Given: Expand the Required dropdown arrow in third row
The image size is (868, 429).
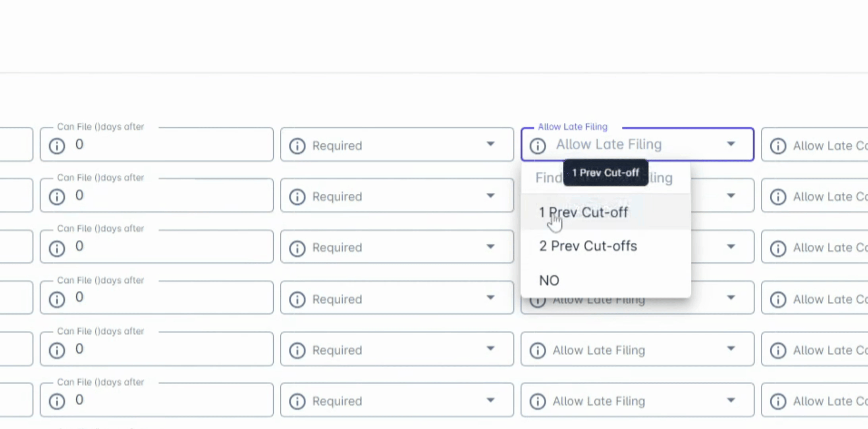Looking at the screenshot, I should pyautogui.click(x=491, y=246).
